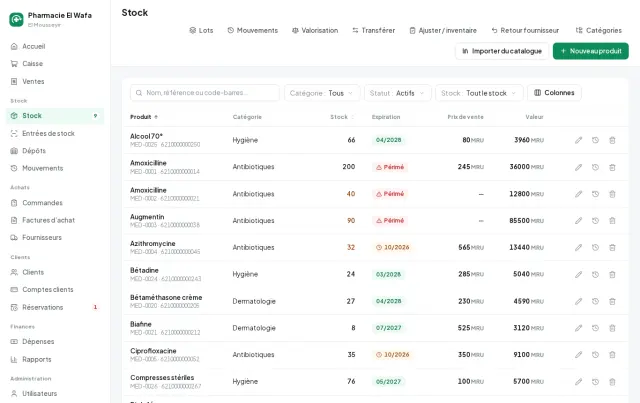The image size is (640, 403).
Task: Click Importer du catalogue button
Action: coord(502,51)
